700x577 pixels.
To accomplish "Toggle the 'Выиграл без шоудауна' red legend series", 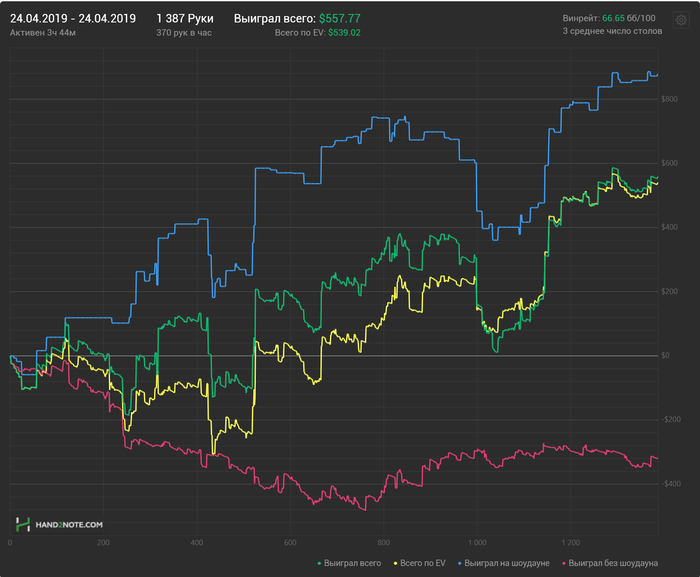I will pyautogui.click(x=610, y=563).
